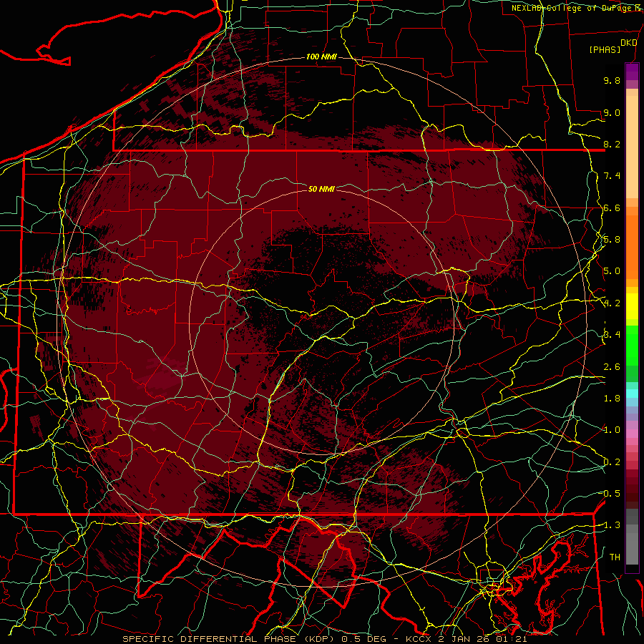
Task: Click the 0.2 value on the scale
Action: pyautogui.click(x=612, y=462)
